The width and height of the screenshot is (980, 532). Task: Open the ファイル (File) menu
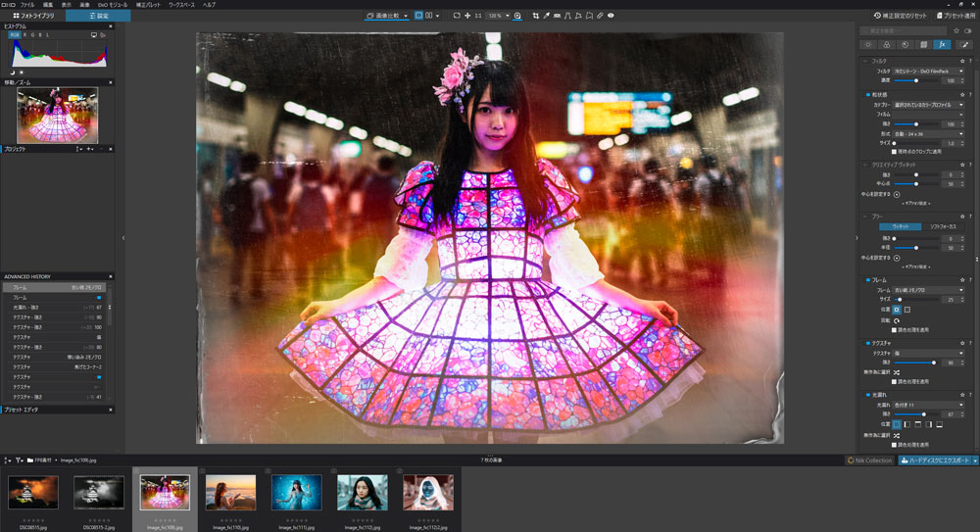[x=27, y=5]
